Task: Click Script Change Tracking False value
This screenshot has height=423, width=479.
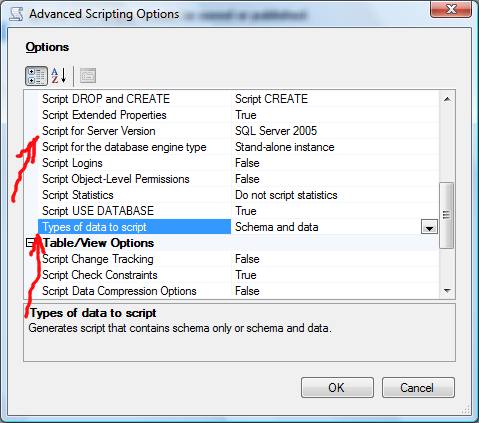Action: point(247,259)
